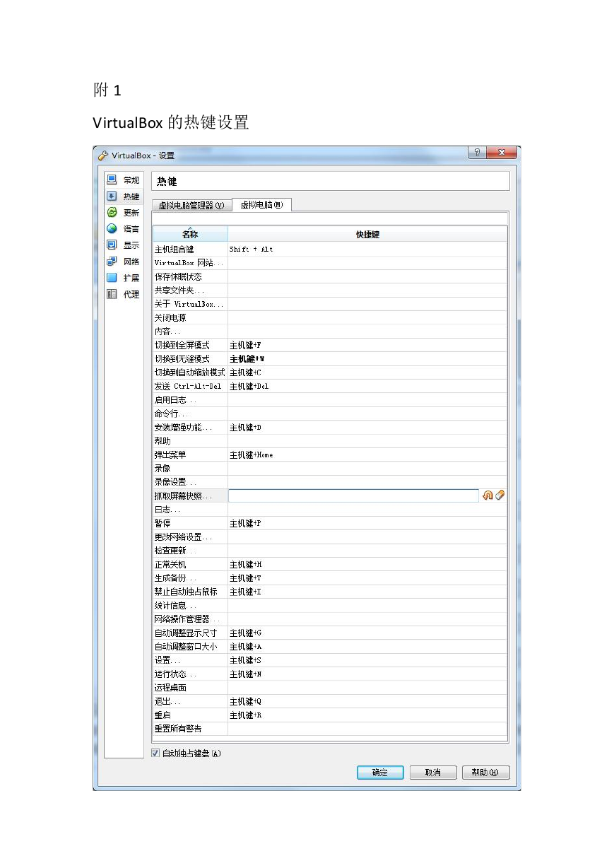Sort by the 名称 column header
The height and width of the screenshot is (868, 614).
(190, 234)
